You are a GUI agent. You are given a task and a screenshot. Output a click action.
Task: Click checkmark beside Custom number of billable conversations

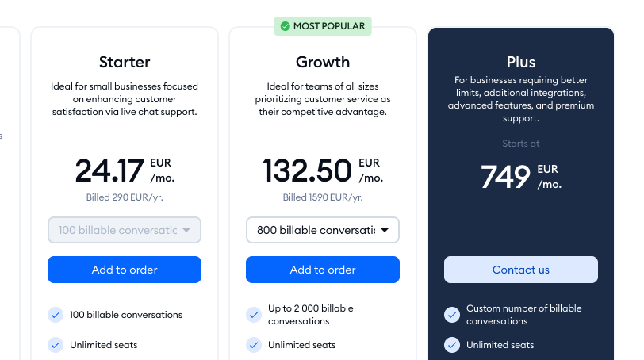(452, 315)
